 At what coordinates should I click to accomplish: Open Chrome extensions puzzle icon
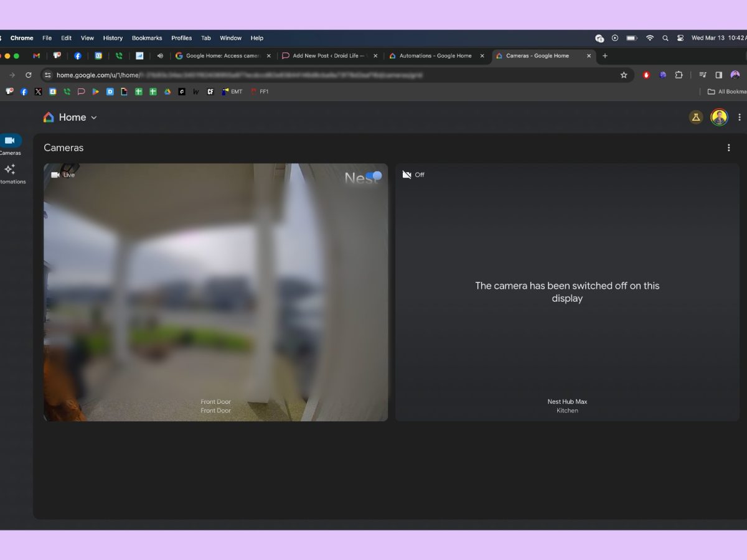pos(679,75)
